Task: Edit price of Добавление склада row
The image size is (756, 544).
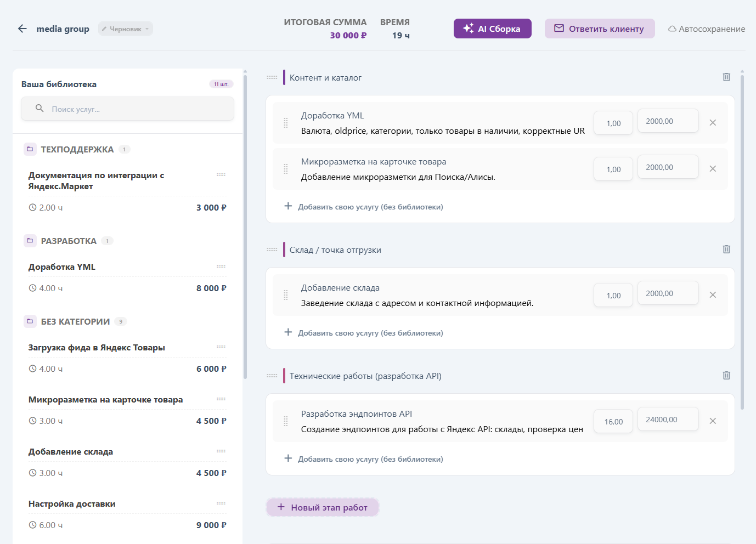Action: (x=668, y=293)
